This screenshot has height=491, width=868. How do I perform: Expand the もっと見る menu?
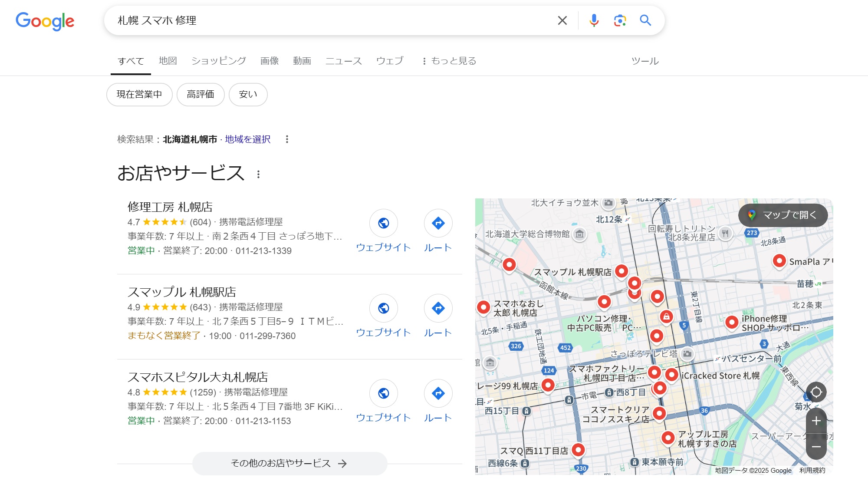[x=449, y=61]
